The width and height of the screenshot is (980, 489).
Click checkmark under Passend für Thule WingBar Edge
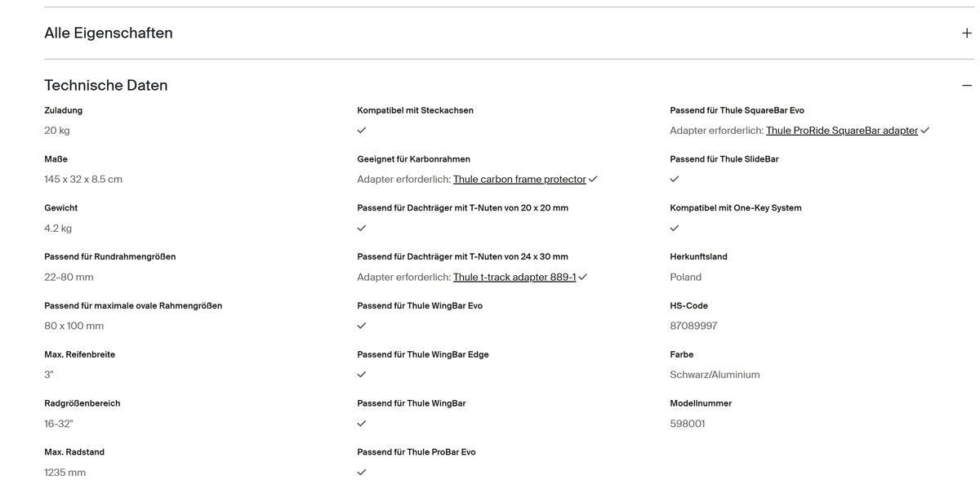click(362, 375)
